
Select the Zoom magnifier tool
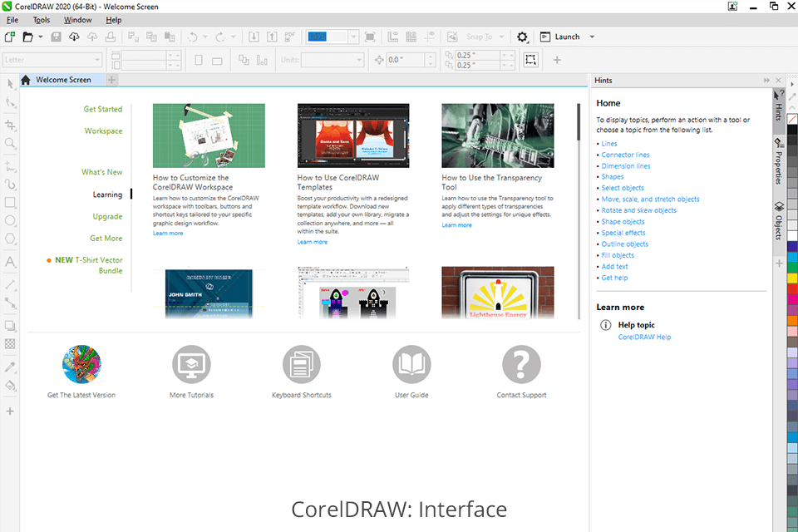click(10, 143)
